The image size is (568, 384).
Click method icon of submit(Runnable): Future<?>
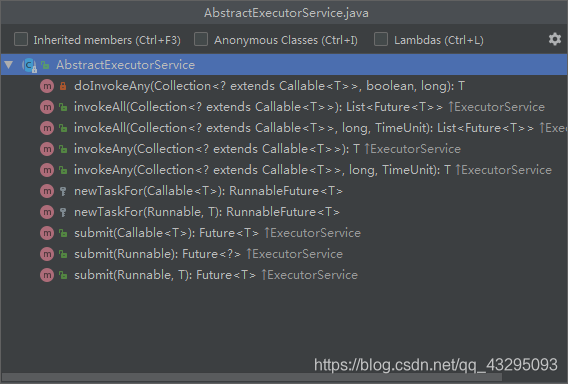(x=47, y=254)
